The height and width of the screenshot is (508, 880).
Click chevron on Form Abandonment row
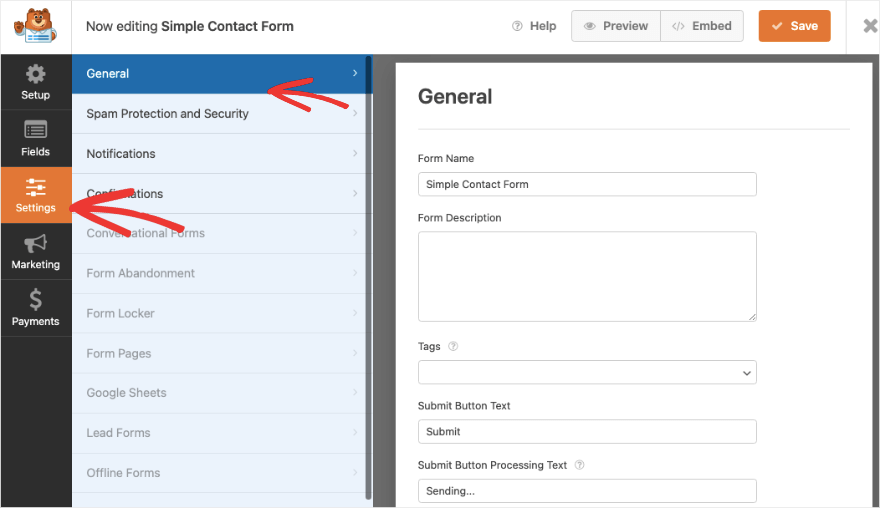coord(355,273)
